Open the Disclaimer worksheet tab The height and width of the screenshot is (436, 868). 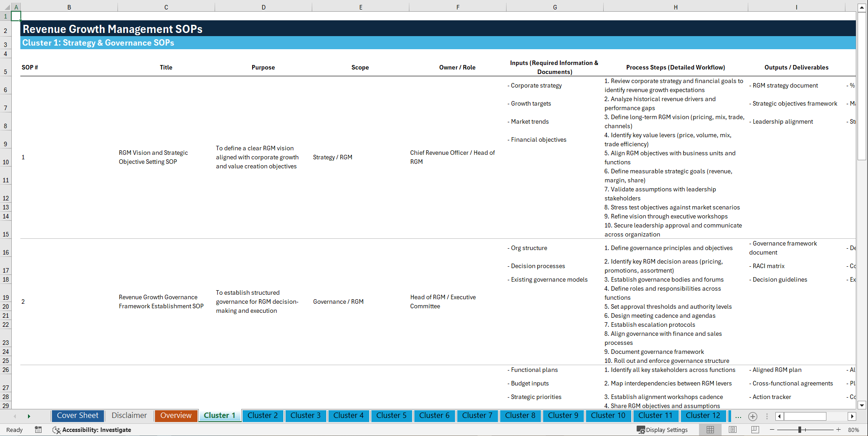coord(129,415)
